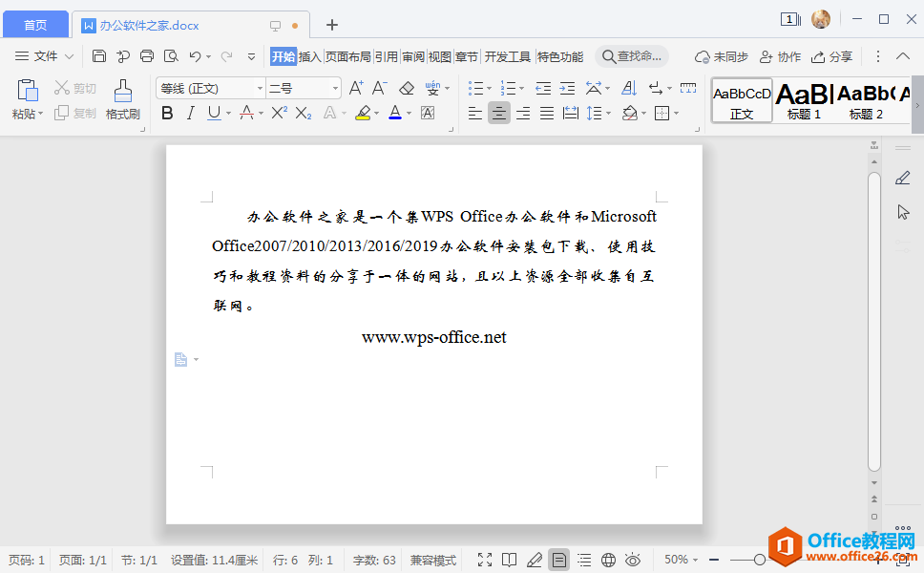Set Align Right paragraph alignment

tap(523, 113)
